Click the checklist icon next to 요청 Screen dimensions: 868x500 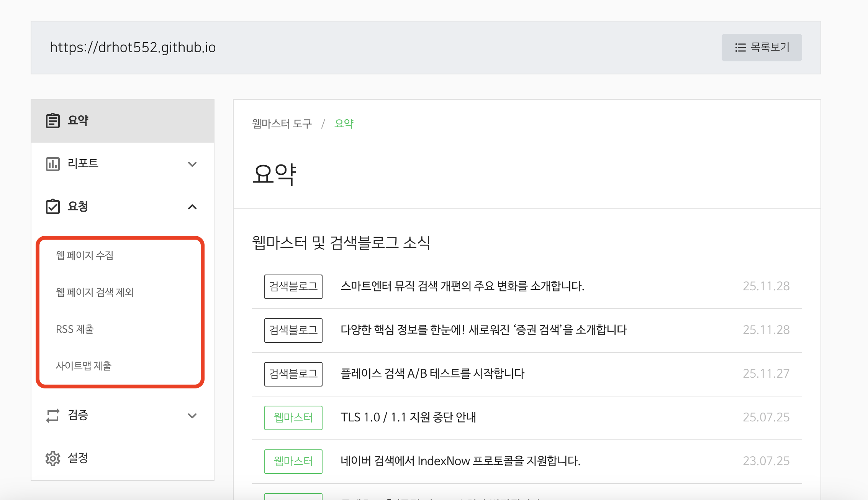coord(52,207)
